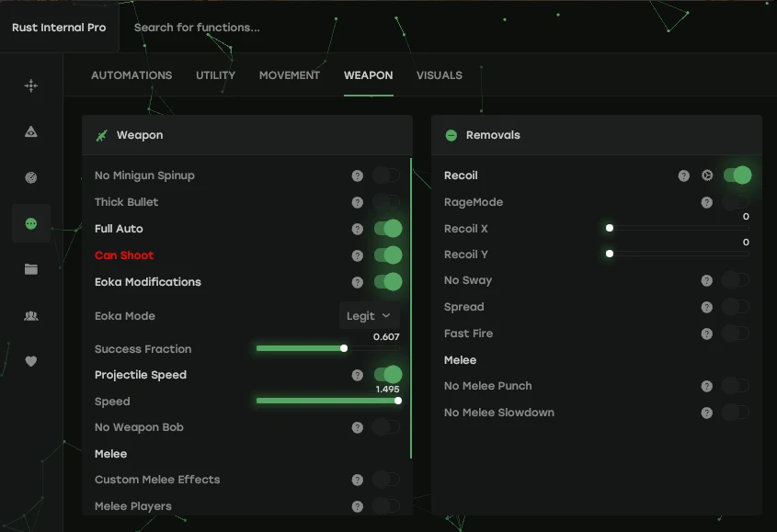Enable Fast Fire toggle

(736, 334)
